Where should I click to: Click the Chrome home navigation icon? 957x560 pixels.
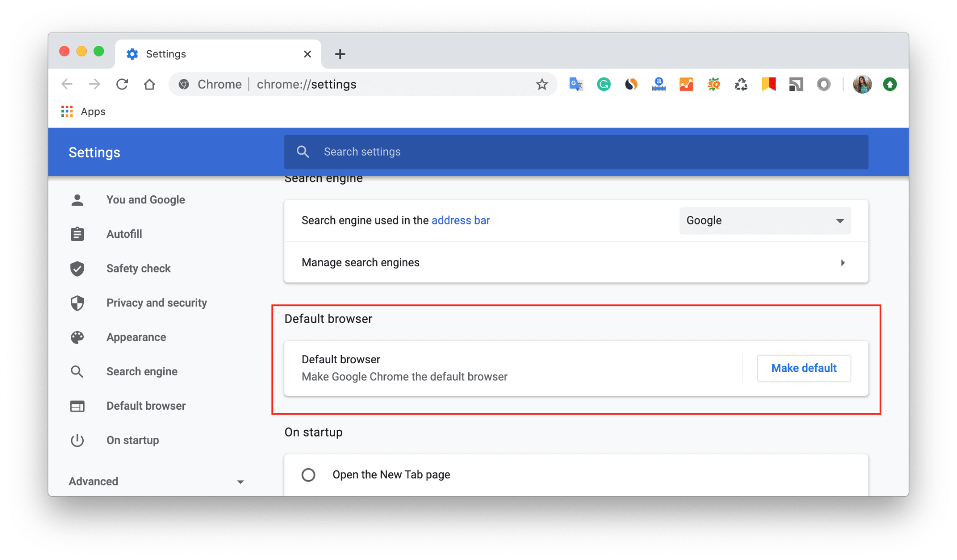point(149,84)
